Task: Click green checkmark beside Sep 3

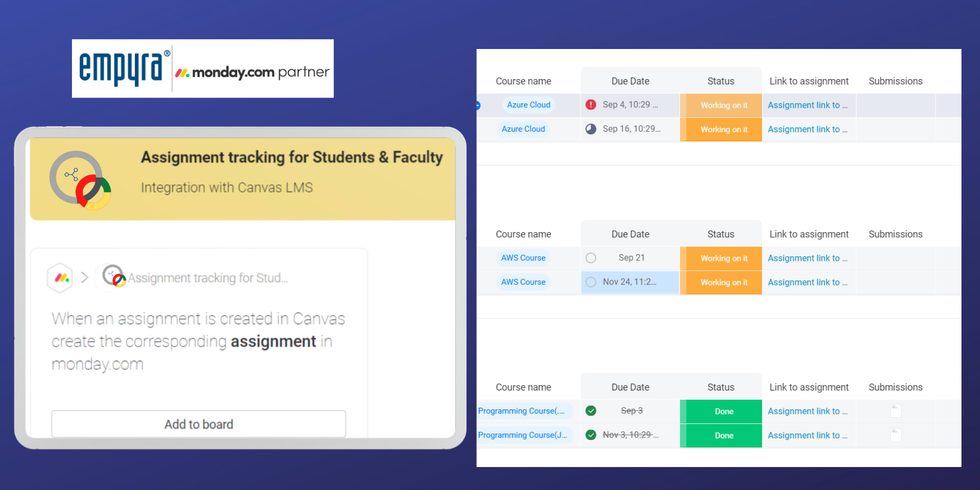Action: (x=591, y=410)
